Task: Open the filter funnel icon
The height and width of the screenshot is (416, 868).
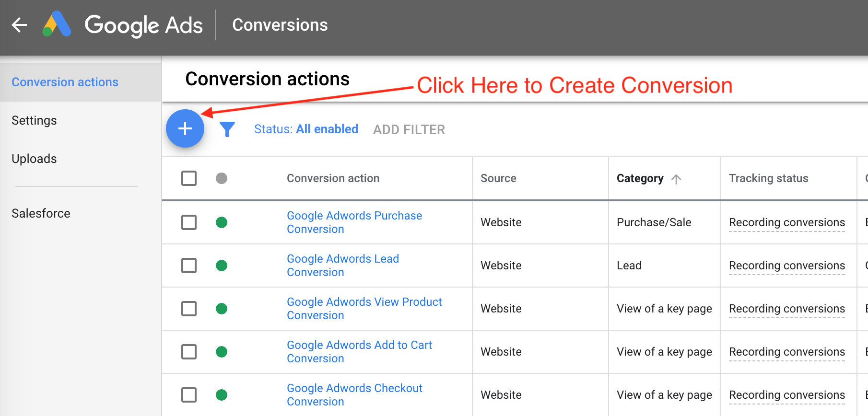Action: click(x=227, y=129)
